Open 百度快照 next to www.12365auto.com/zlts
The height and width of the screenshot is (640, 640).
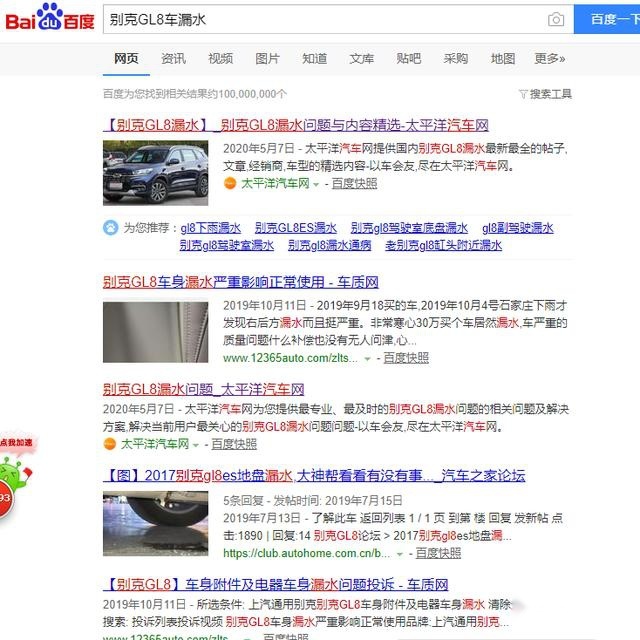(x=406, y=358)
